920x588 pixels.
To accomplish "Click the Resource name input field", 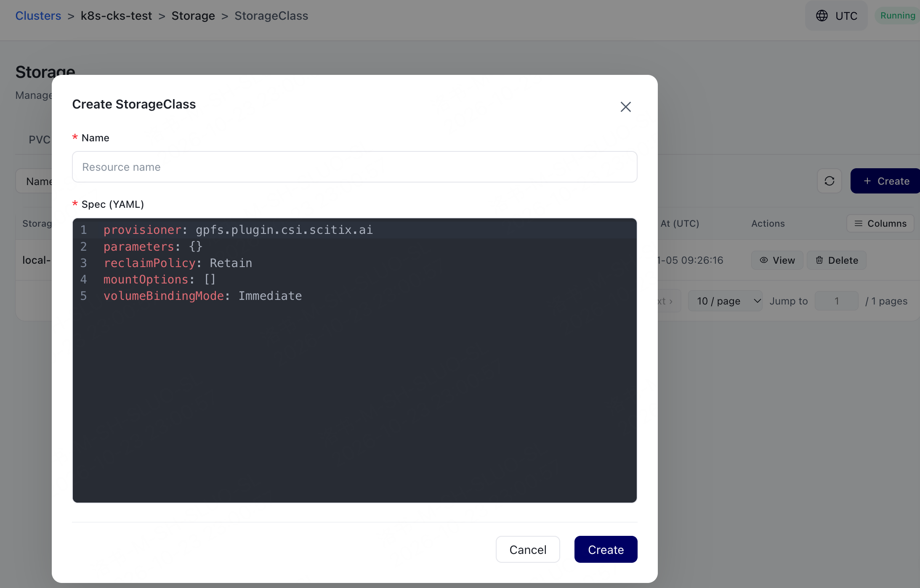I will (354, 167).
